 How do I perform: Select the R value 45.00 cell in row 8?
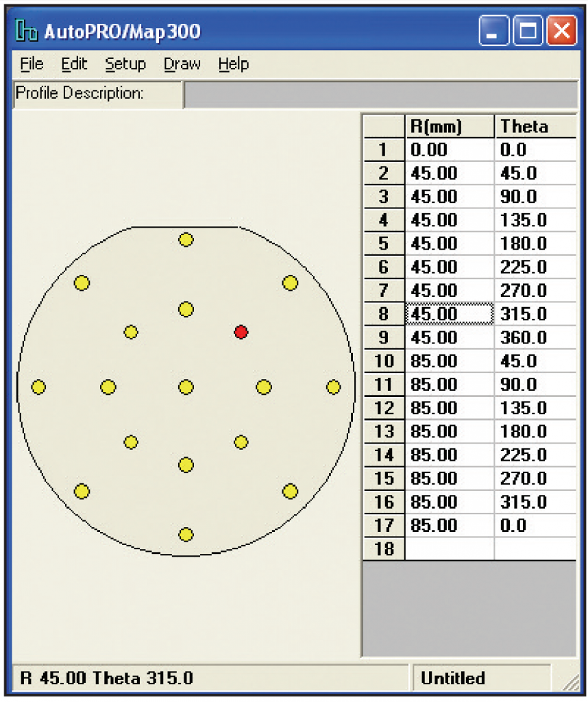[x=450, y=314]
